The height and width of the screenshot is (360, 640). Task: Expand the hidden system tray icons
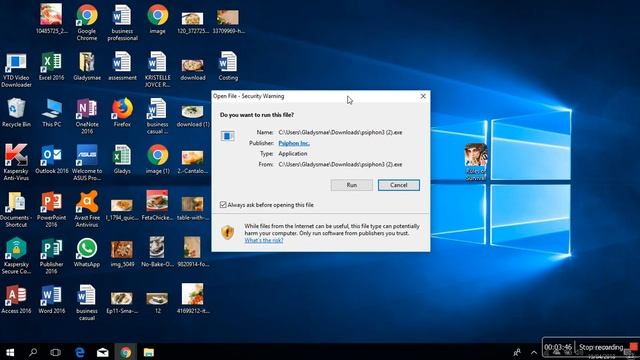pos(534,352)
